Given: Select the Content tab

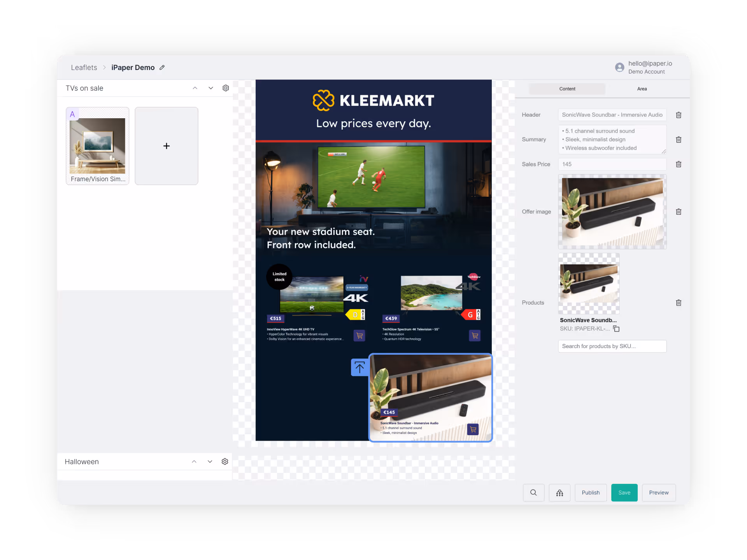Looking at the screenshot, I should tap(567, 89).
